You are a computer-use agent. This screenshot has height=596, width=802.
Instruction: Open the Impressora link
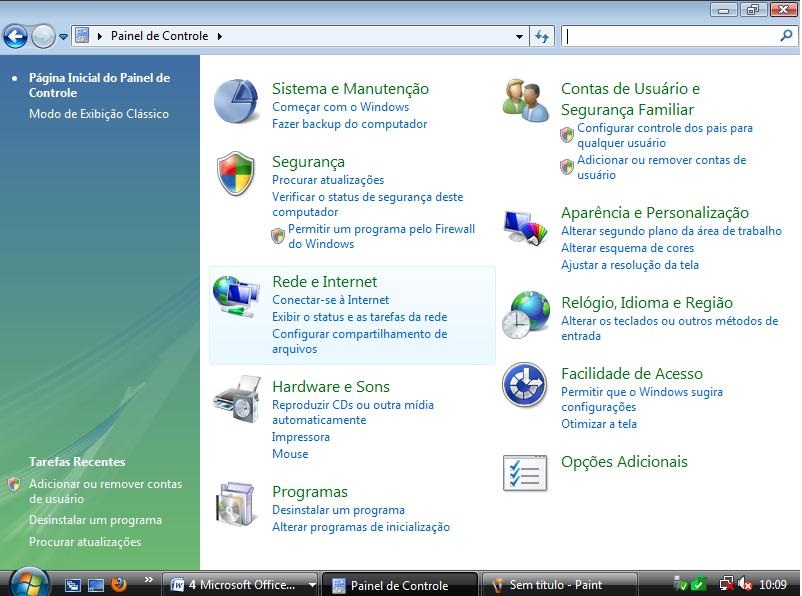pyautogui.click(x=301, y=437)
